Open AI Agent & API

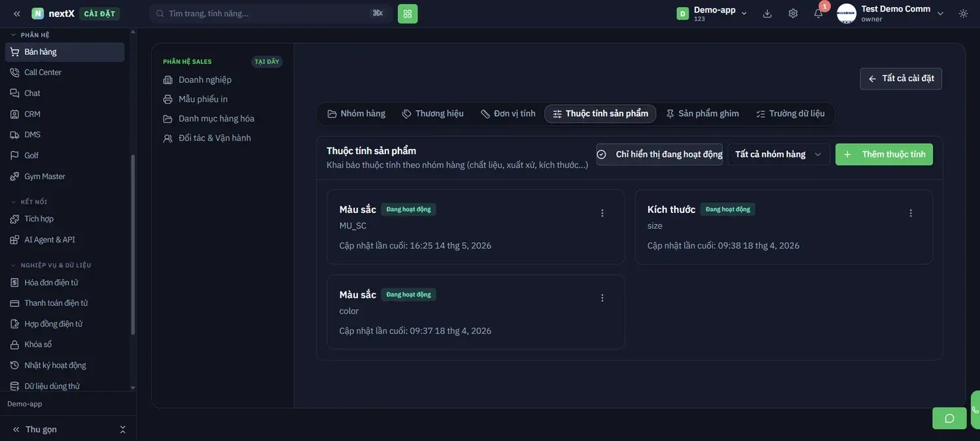65,240
